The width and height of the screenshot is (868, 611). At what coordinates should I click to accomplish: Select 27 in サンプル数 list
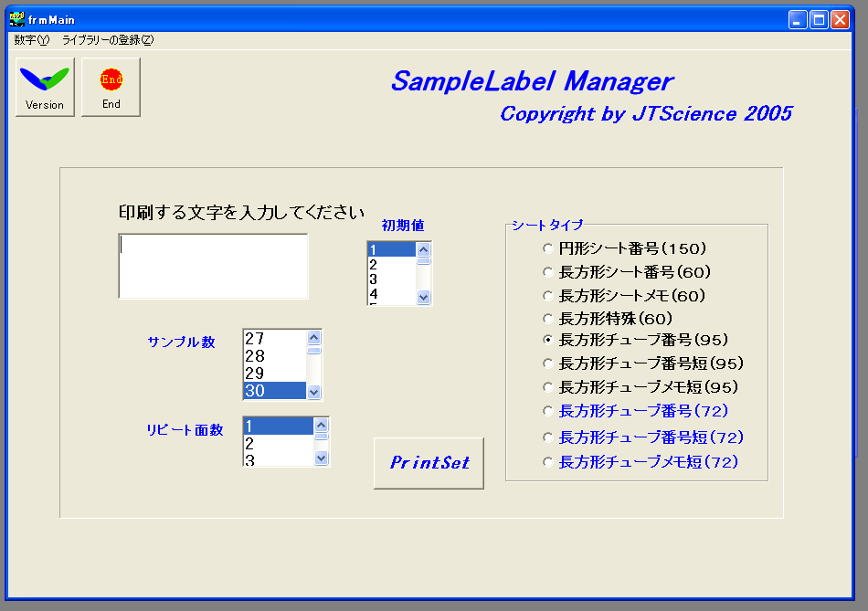tap(275, 339)
